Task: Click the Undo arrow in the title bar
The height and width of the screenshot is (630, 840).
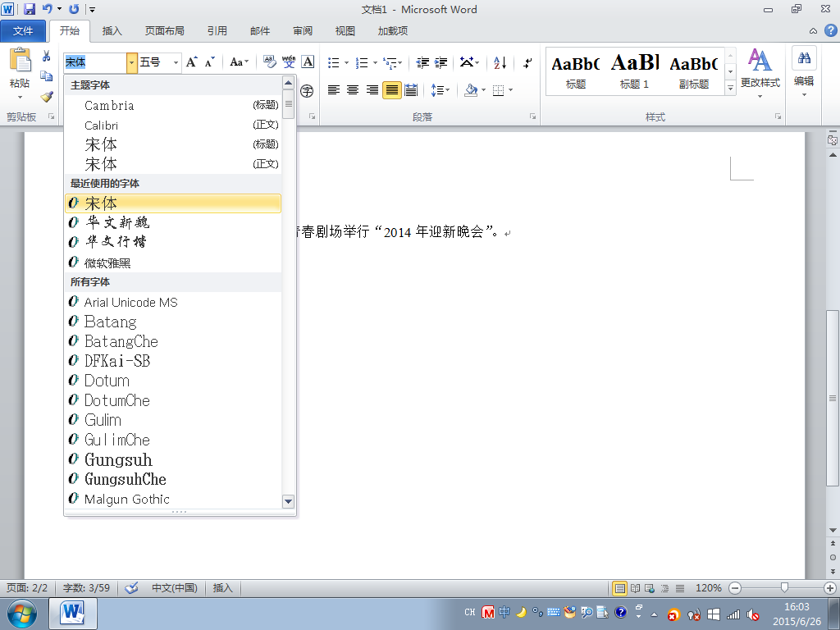Action: [x=47, y=8]
